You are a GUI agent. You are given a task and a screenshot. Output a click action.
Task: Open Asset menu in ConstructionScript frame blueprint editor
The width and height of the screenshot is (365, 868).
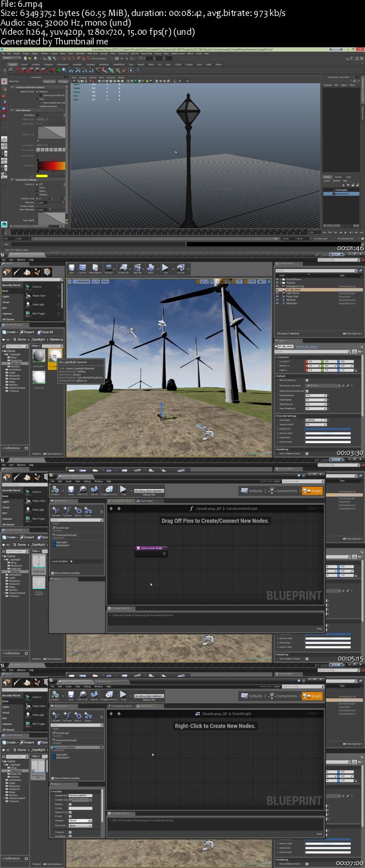pos(68,481)
